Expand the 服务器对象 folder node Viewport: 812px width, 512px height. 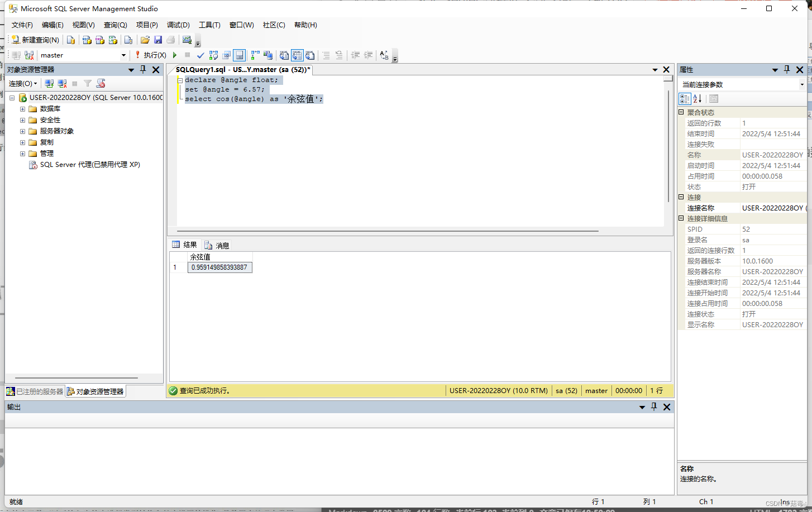pyautogui.click(x=22, y=131)
